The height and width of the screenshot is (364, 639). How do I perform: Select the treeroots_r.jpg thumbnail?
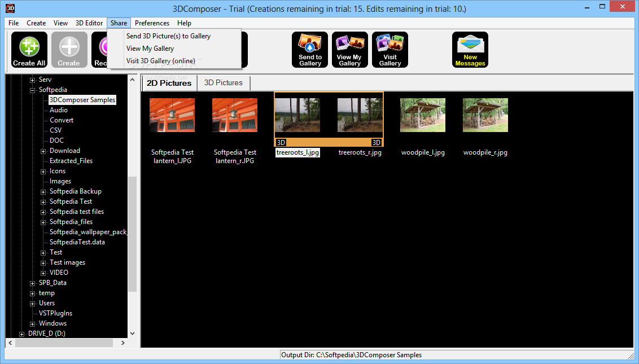(360, 115)
